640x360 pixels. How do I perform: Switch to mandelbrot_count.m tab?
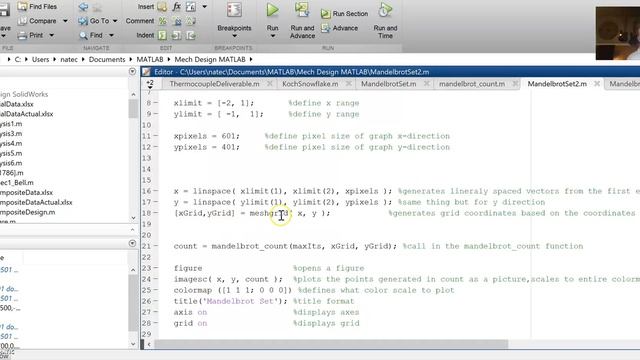(472, 84)
